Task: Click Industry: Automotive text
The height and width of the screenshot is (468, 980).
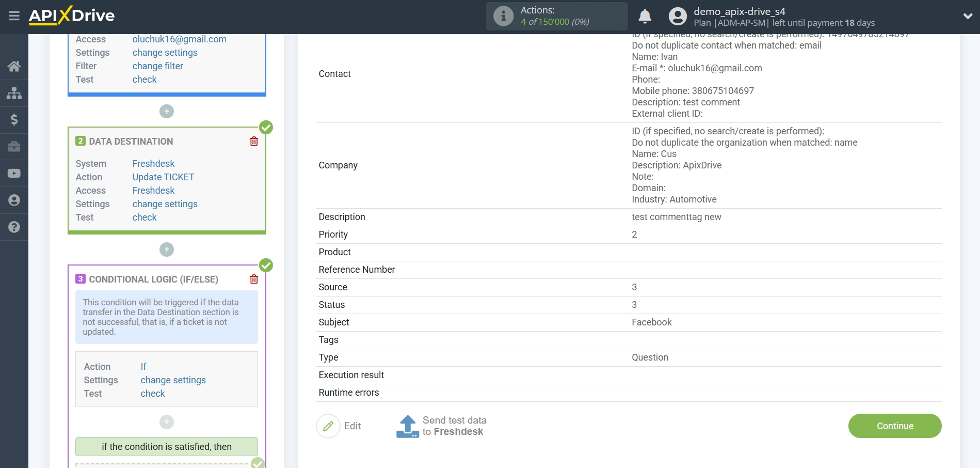Action: (674, 199)
